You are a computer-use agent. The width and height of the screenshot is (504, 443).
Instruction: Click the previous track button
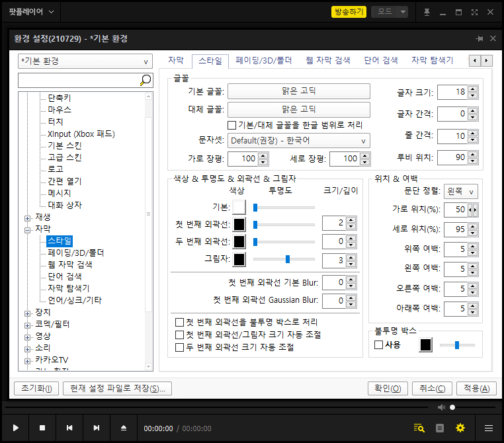[69, 428]
